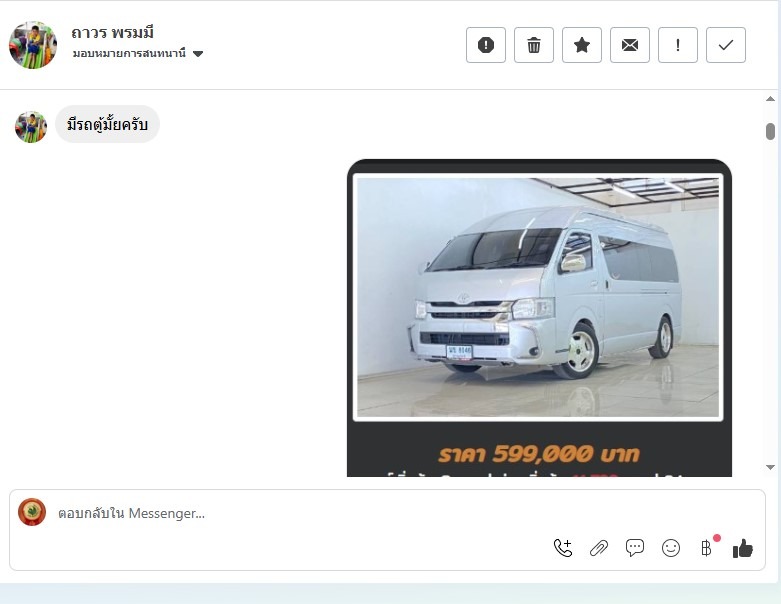Start a call with phone plus icon
The image size is (781, 604).
coord(563,548)
